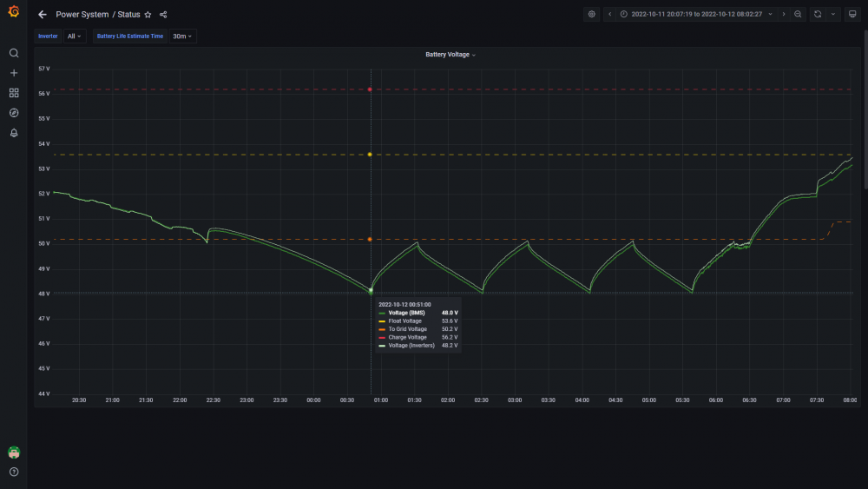
Task: Open Alerting bell icon
Action: click(x=14, y=133)
